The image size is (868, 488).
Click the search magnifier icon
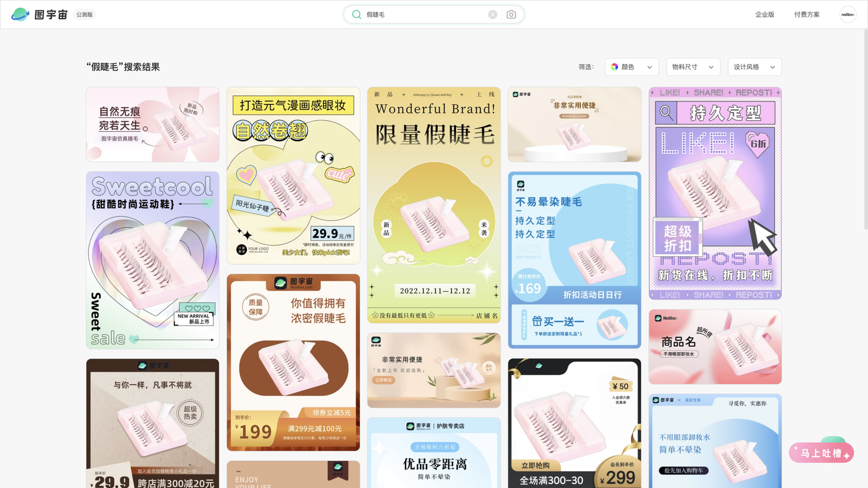tap(356, 14)
